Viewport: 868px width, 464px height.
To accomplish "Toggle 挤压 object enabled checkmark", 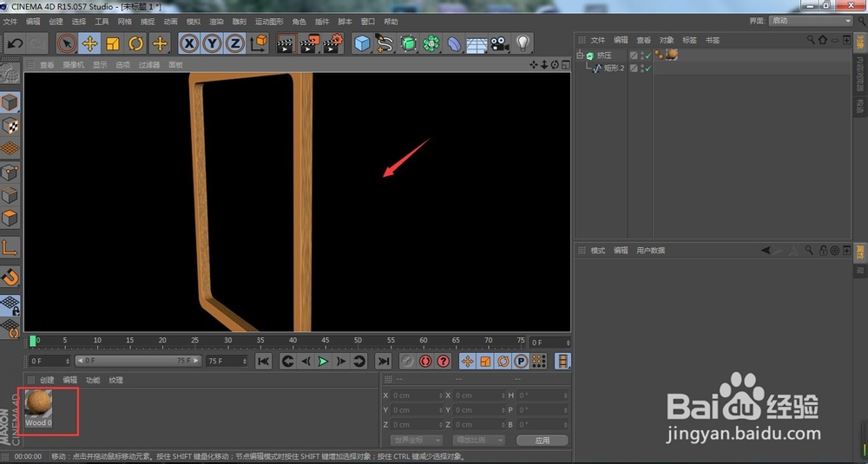I will click(648, 56).
